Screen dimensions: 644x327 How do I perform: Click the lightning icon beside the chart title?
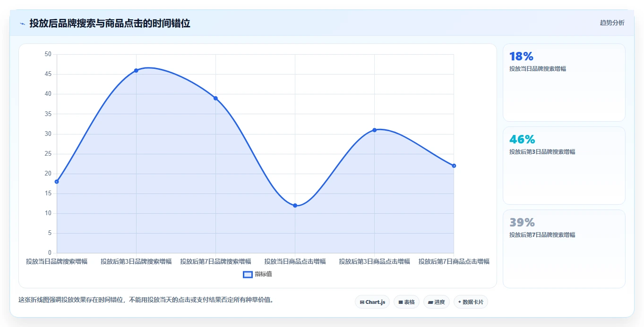pos(22,23)
